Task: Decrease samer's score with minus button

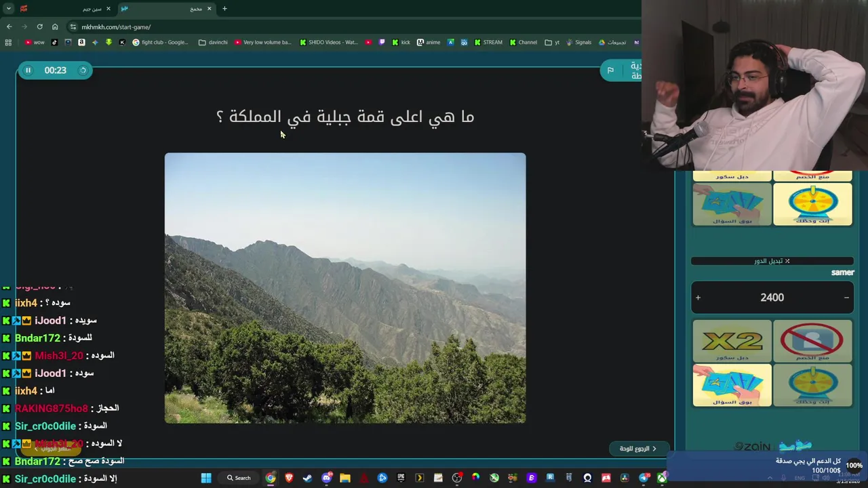Action: (x=846, y=298)
